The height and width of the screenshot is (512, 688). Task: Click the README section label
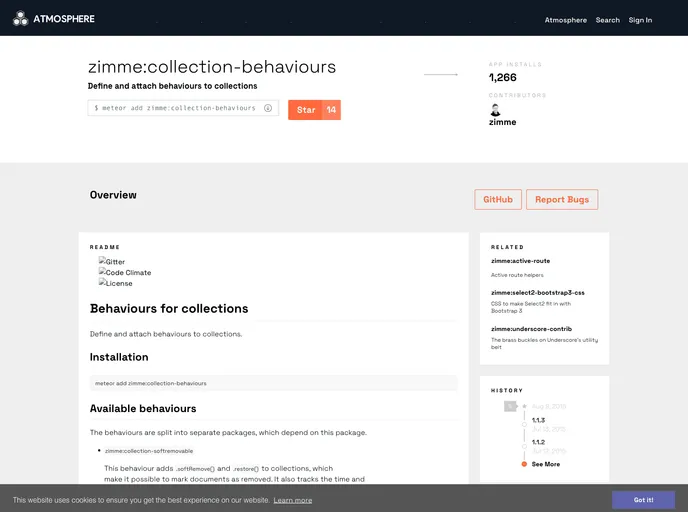pos(105,247)
